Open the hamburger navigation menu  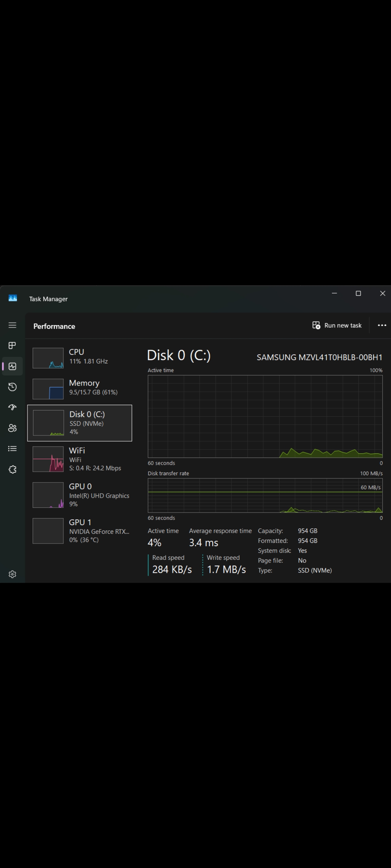pyautogui.click(x=12, y=325)
